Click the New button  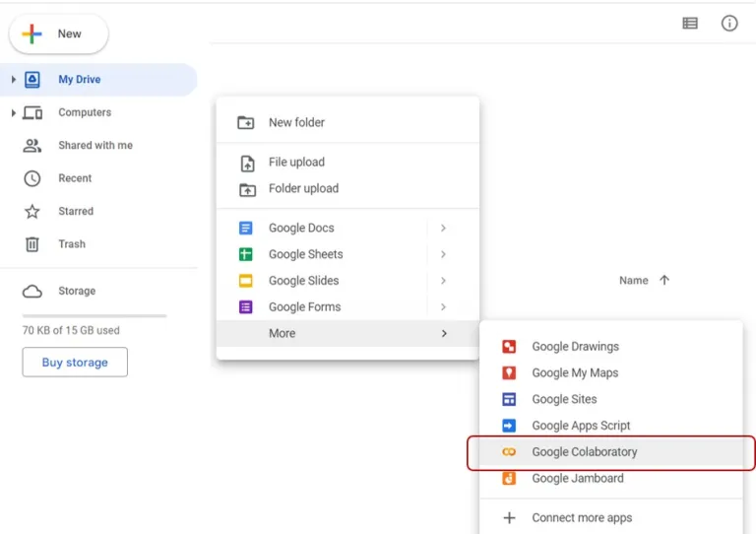click(x=59, y=33)
